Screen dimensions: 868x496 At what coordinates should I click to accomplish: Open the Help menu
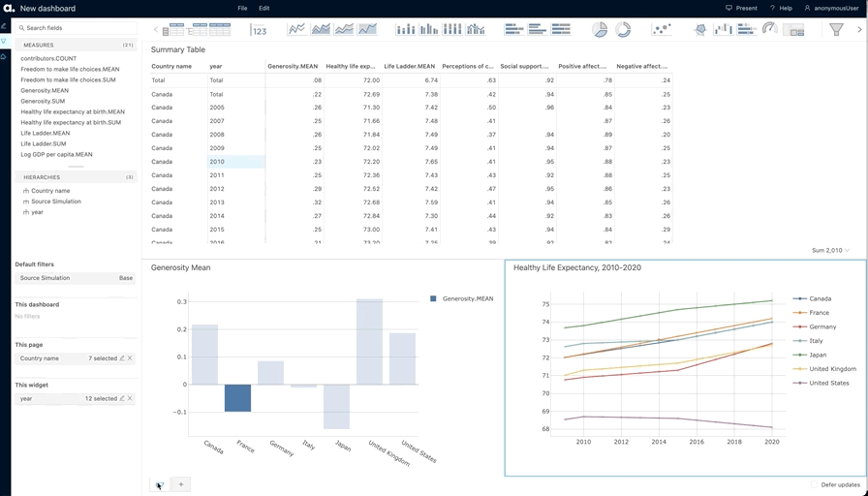click(x=781, y=9)
